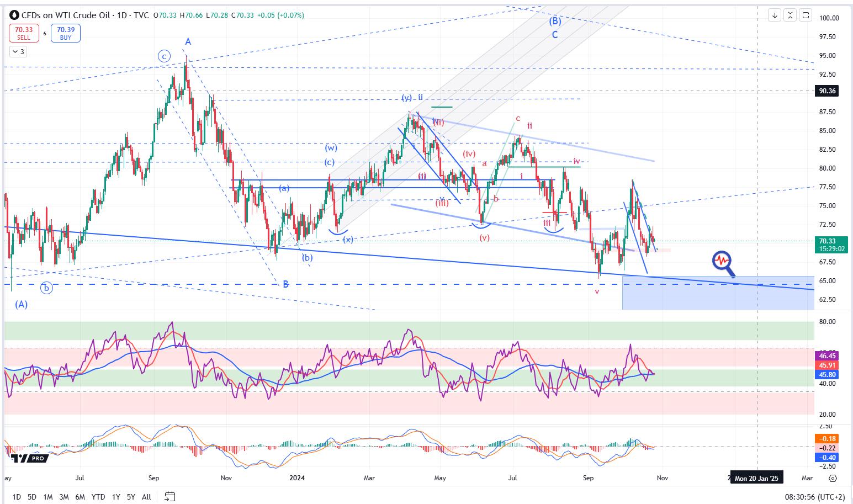This screenshot has height=504, width=853.
Task: Expand the collapsed indicators legend showing 3
Action: click(18, 51)
